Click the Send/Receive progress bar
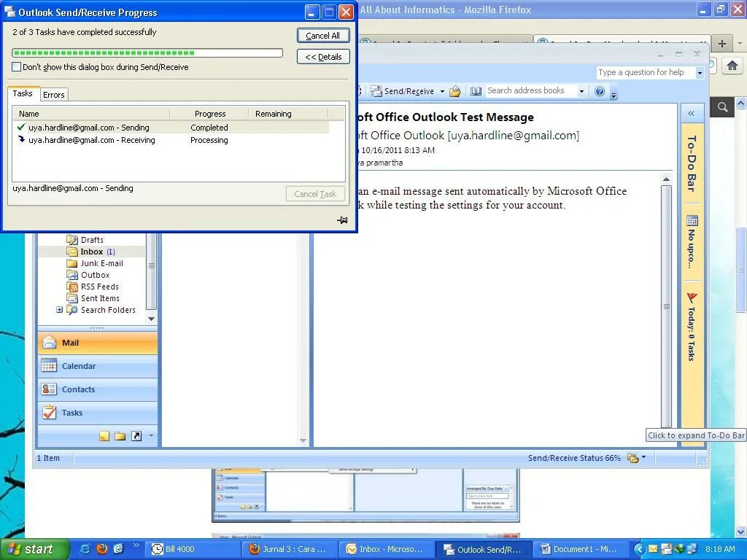Viewport: 747px width, 560px height. [147, 52]
